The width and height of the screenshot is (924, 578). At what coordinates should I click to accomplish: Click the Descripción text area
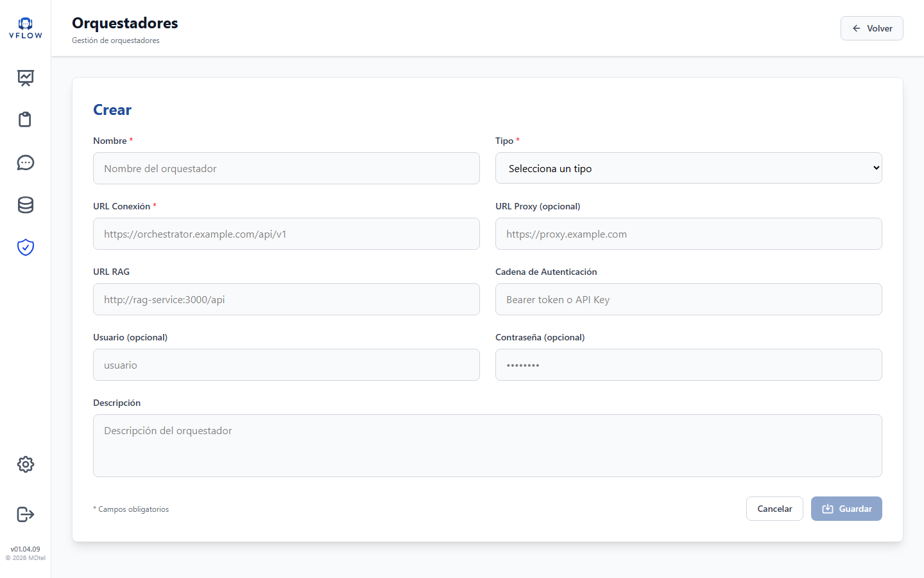pos(488,446)
